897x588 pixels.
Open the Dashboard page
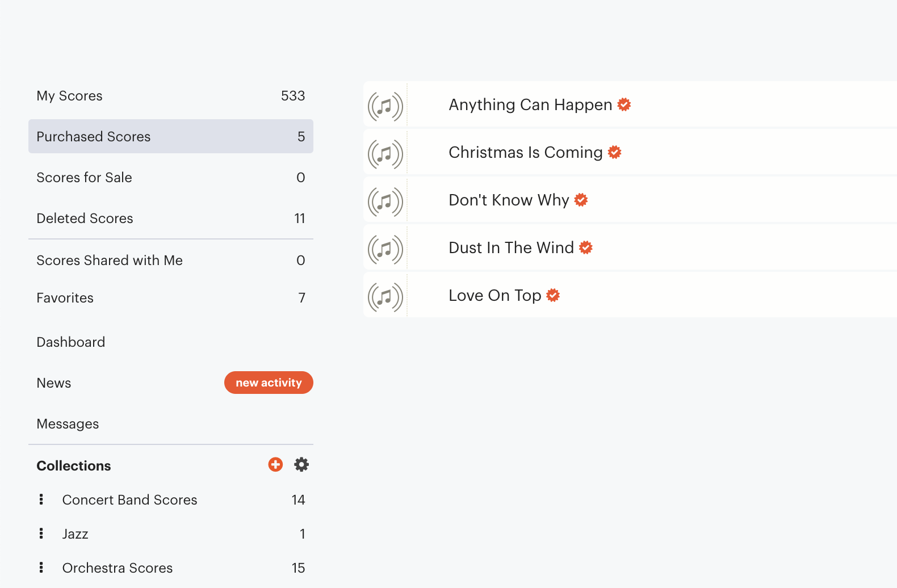tap(70, 342)
